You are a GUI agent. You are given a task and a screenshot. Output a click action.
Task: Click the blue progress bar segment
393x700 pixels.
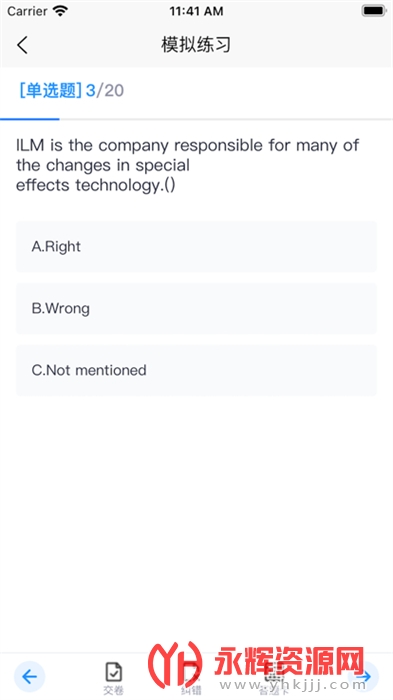pos(29,119)
